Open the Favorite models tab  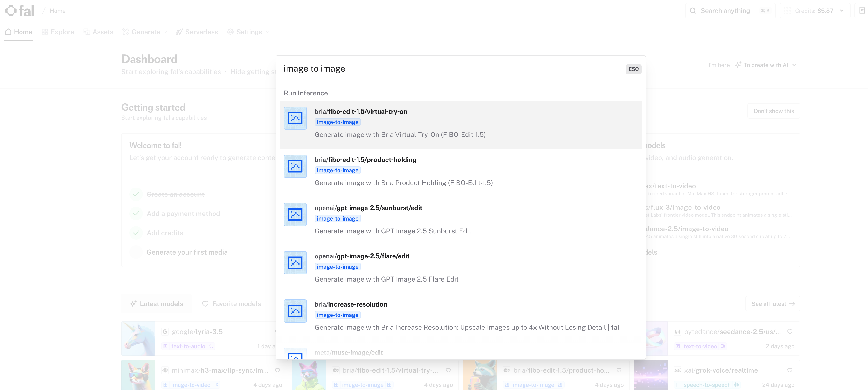pyautogui.click(x=231, y=304)
